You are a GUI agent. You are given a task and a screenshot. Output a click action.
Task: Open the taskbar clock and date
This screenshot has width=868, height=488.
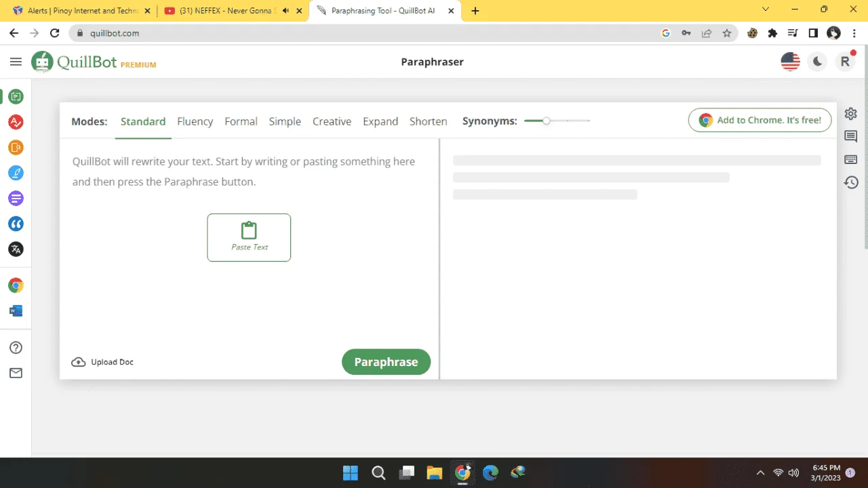click(x=826, y=472)
